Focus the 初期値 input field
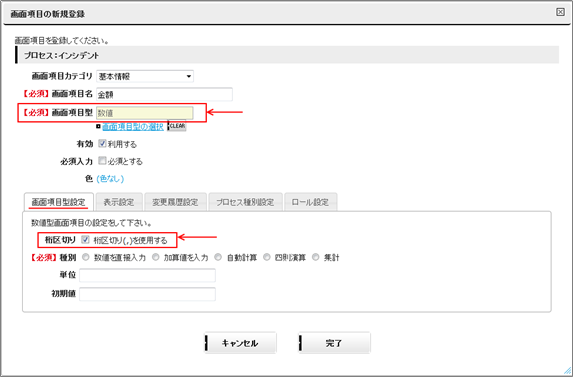 point(147,294)
